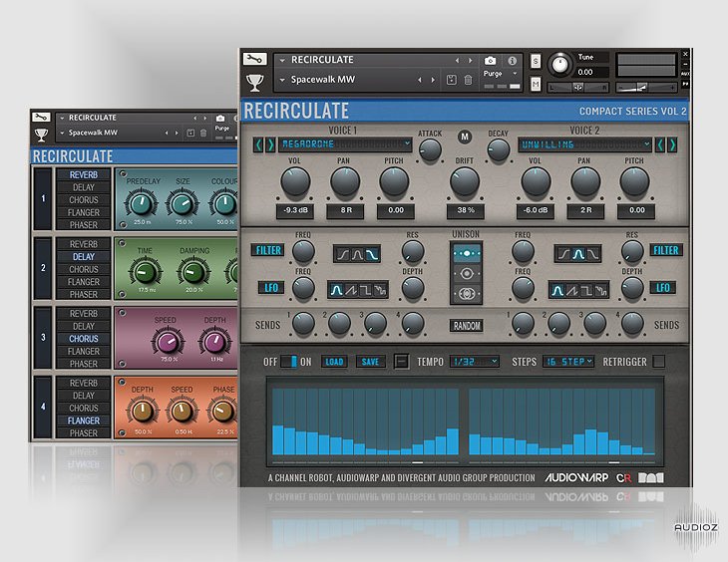Expand the RECIRCULATE instrument menu in front window
Image resolution: width=728 pixels, height=562 pixels.
282,61
